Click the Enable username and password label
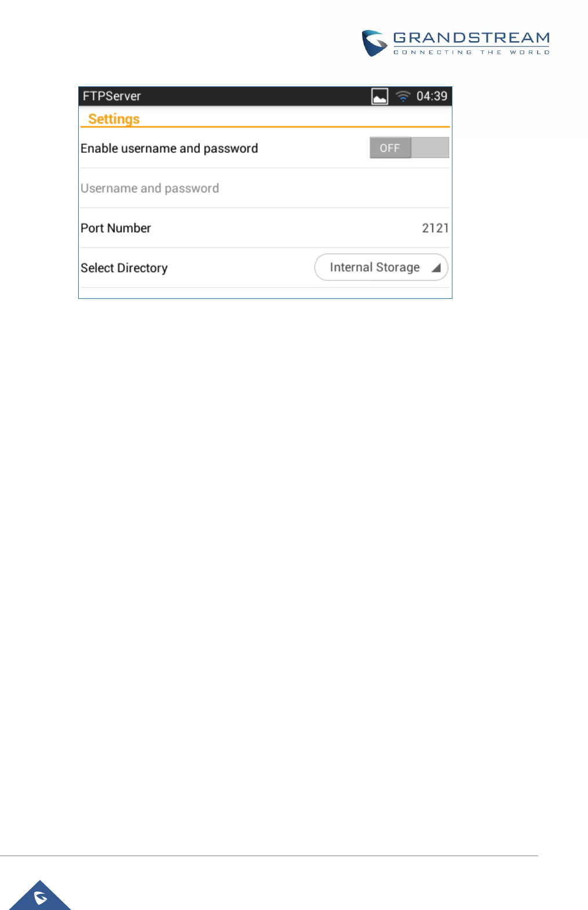The image size is (588, 910). pos(169,148)
